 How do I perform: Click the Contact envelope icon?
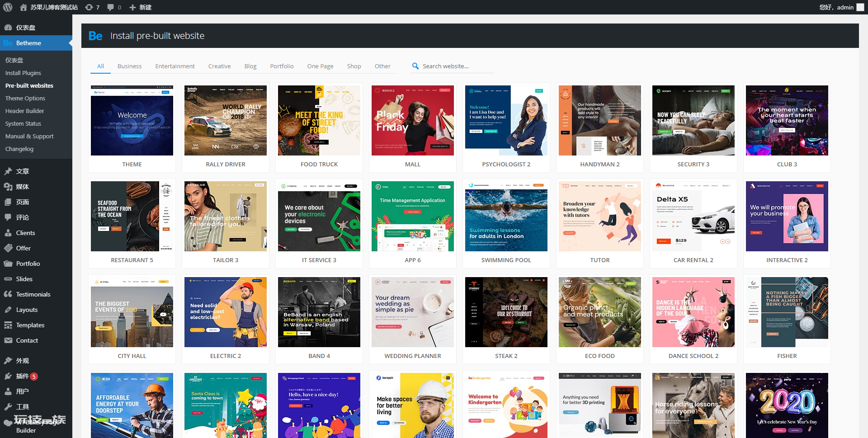point(8,340)
